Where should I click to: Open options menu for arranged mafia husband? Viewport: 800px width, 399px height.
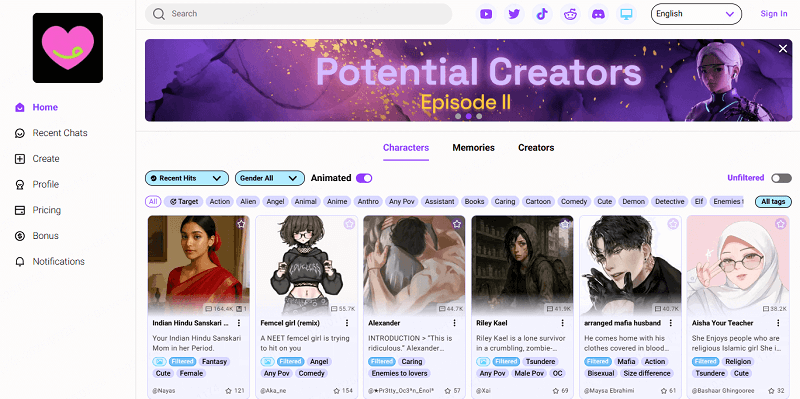pyautogui.click(x=670, y=323)
